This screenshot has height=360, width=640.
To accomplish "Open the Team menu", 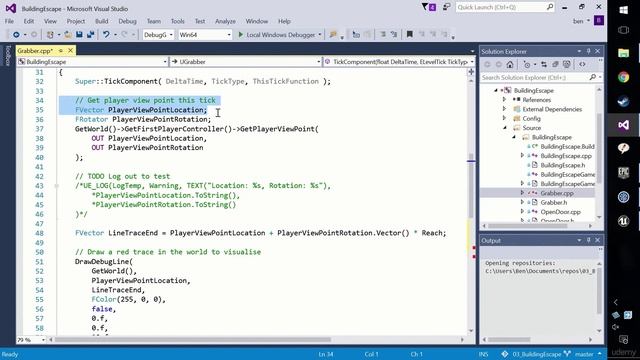I will [154, 21].
